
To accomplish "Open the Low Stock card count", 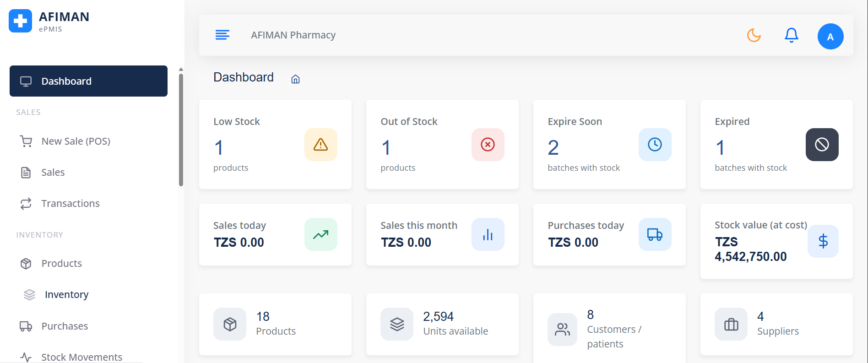I will coord(219,148).
